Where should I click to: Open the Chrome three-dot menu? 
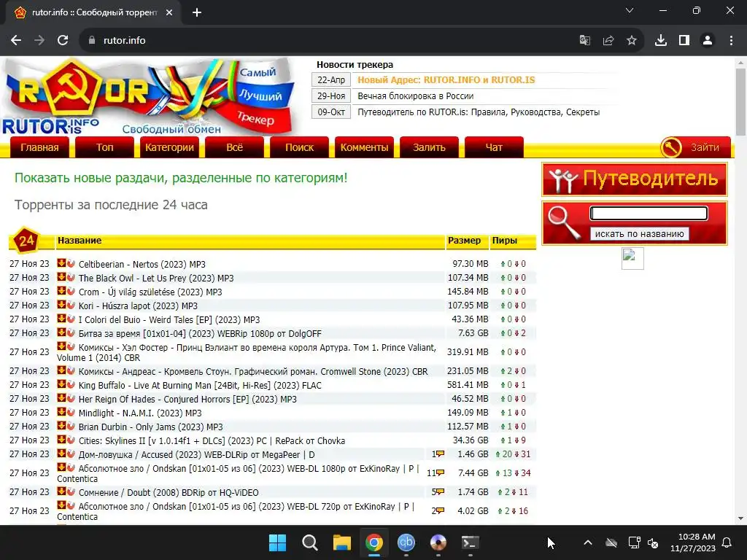(731, 41)
